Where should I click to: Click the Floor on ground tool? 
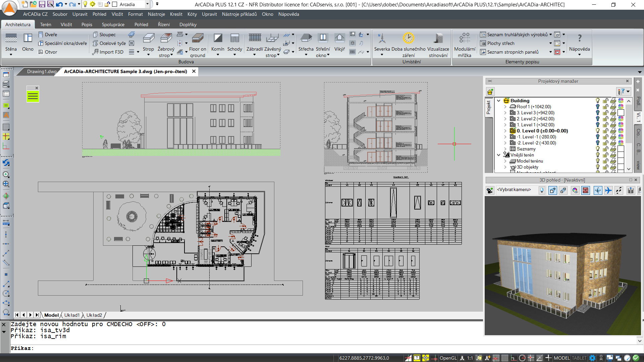(198, 45)
